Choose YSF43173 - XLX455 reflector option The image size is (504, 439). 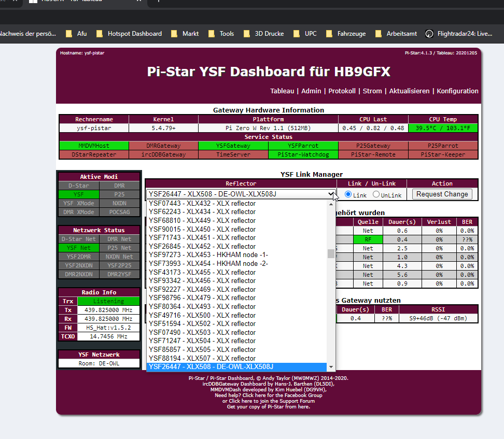tap(236, 272)
